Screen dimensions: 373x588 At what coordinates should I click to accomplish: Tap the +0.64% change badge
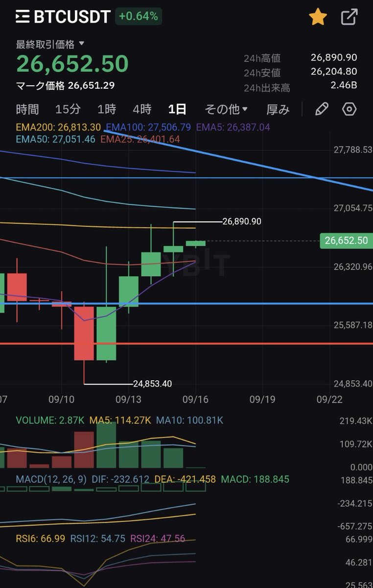(x=139, y=16)
